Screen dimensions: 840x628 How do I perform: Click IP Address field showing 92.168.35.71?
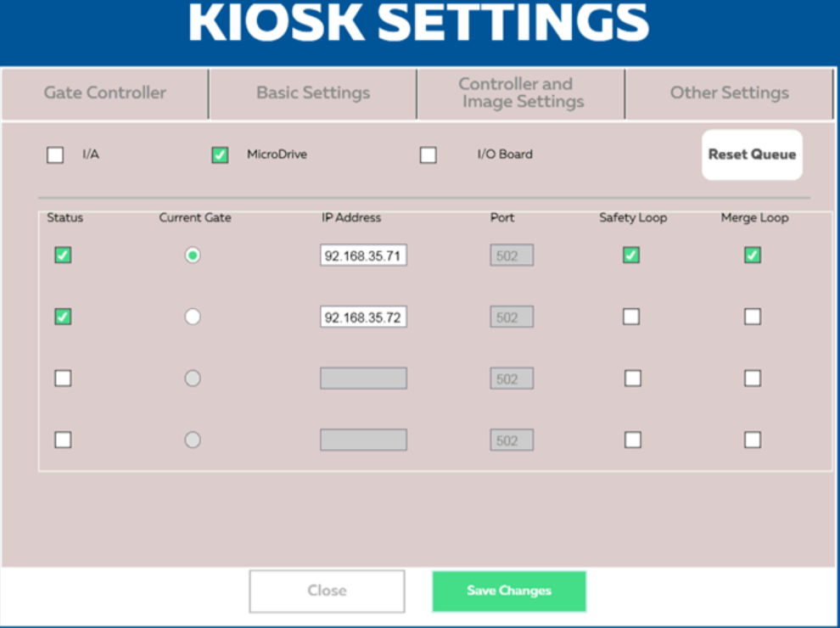pyautogui.click(x=363, y=255)
